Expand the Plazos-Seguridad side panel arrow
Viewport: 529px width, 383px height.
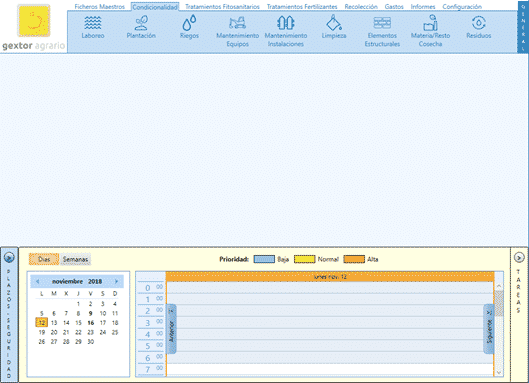9,258
